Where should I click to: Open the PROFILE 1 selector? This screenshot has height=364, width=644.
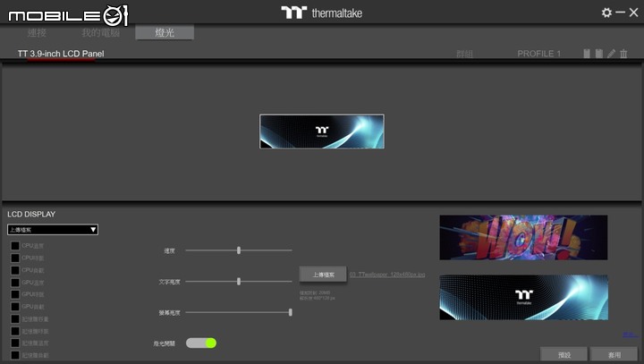(x=538, y=54)
